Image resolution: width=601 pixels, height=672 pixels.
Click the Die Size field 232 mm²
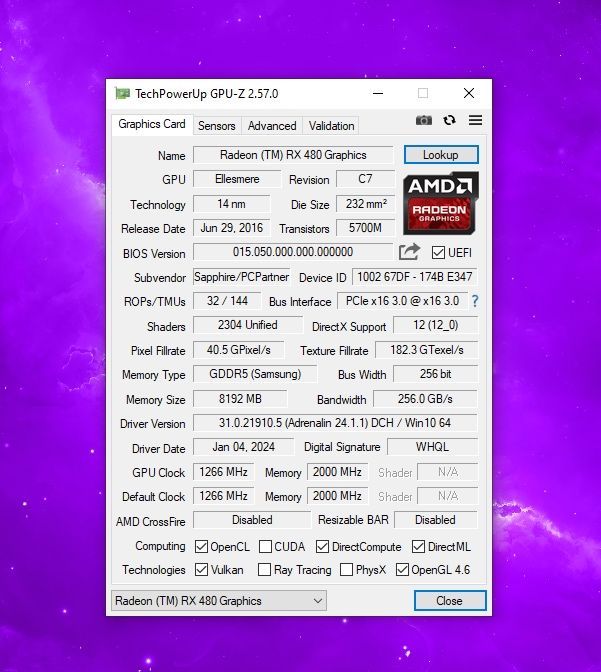click(365, 204)
